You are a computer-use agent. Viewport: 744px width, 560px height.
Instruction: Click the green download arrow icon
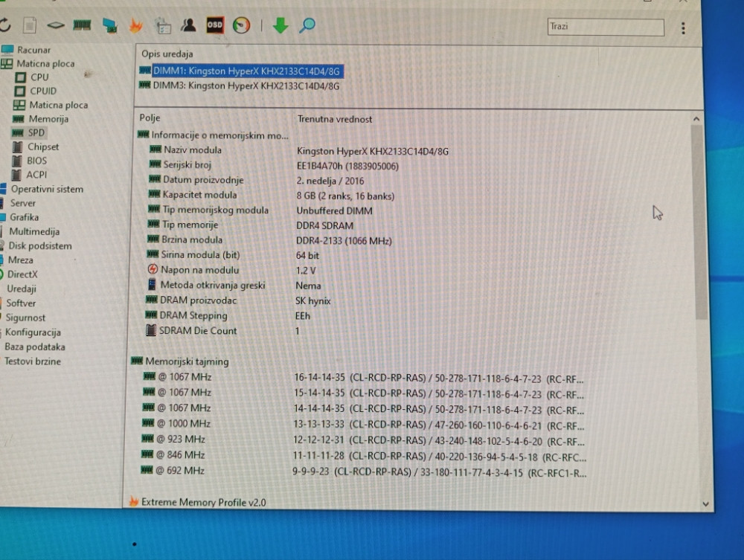[x=280, y=25]
